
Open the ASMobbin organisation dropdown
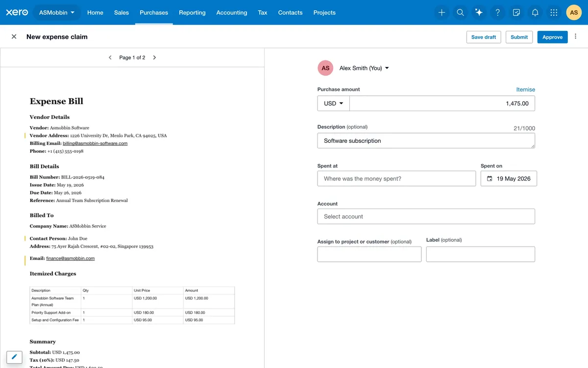point(57,12)
